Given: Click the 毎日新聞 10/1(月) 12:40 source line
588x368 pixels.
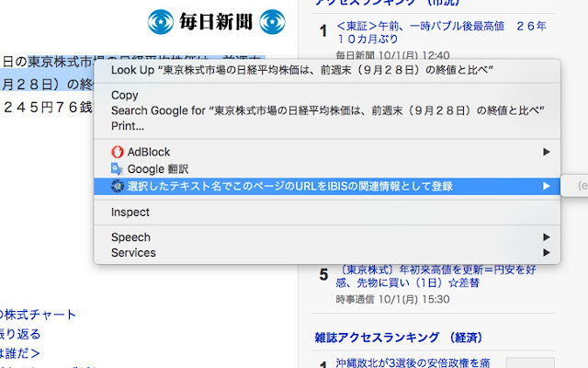Looking at the screenshot, I should pyautogui.click(x=392, y=55).
